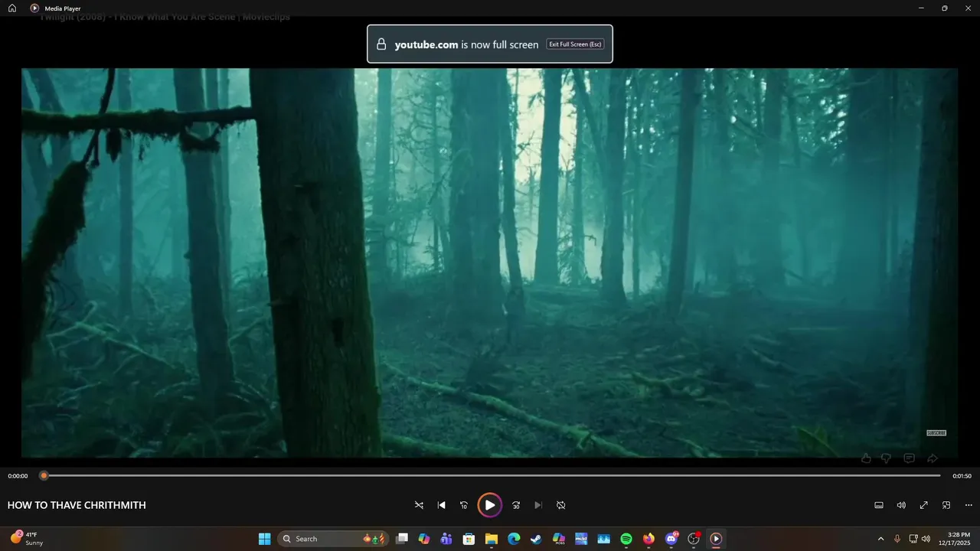The height and width of the screenshot is (551, 980).
Task: Click the SUBSCRIBE badge on the video
Action: coord(936,433)
